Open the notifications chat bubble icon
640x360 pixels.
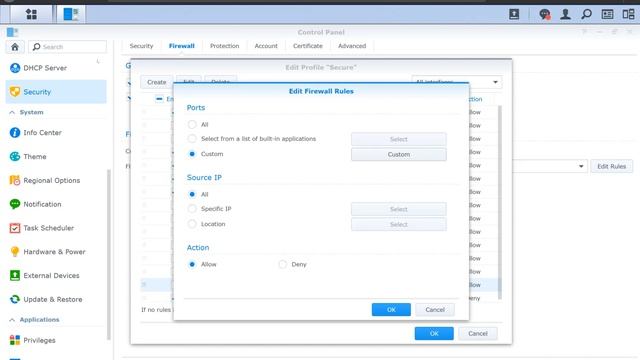click(544, 14)
